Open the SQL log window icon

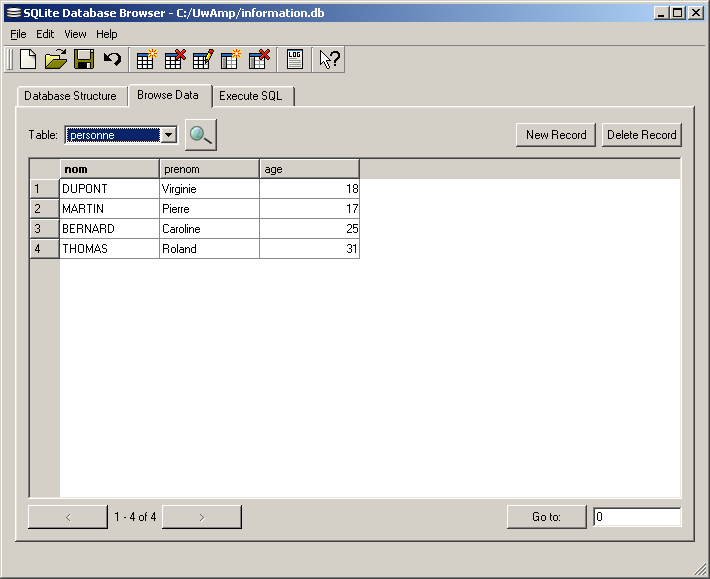294,59
